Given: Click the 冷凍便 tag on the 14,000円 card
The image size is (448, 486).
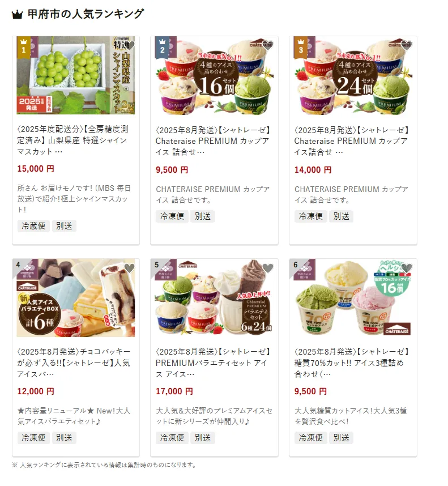Looking at the screenshot, I should (311, 216).
